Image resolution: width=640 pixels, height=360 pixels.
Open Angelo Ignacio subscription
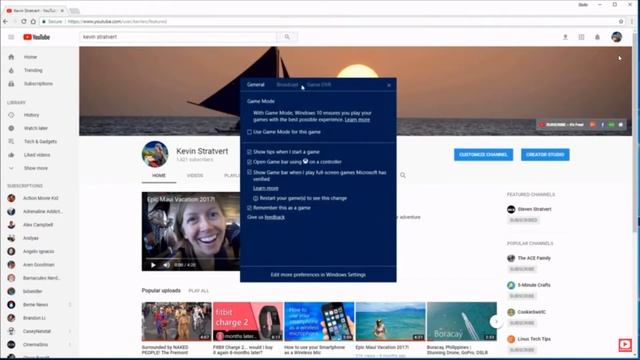[x=39, y=251]
